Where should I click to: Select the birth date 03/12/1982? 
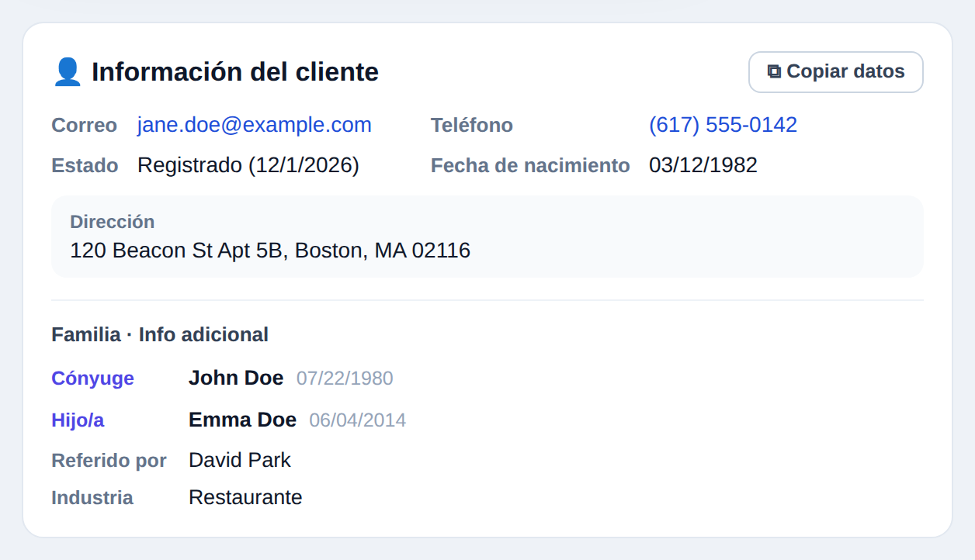pyautogui.click(x=703, y=165)
